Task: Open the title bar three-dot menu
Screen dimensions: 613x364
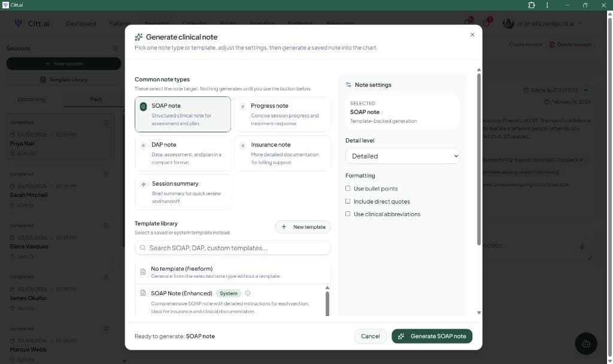Action: pyautogui.click(x=547, y=5)
